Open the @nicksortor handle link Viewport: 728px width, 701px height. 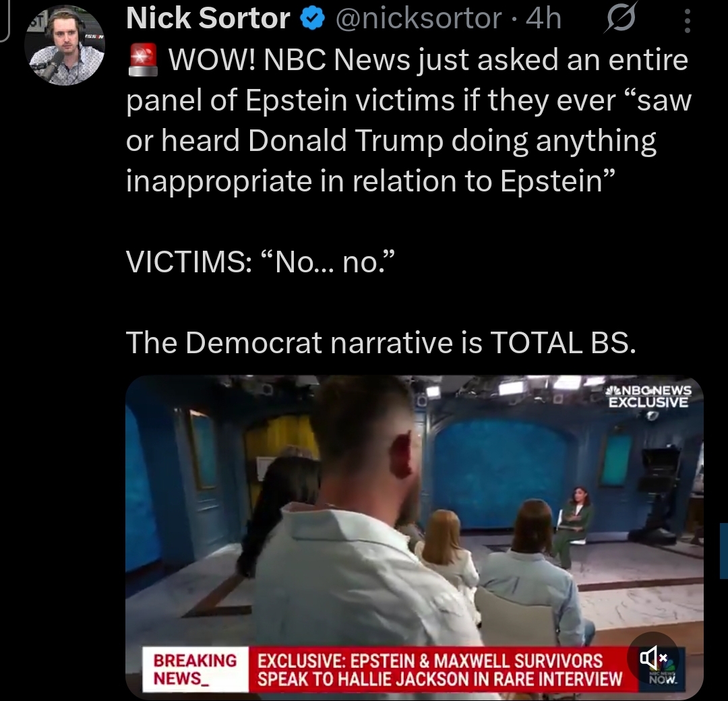(419, 19)
